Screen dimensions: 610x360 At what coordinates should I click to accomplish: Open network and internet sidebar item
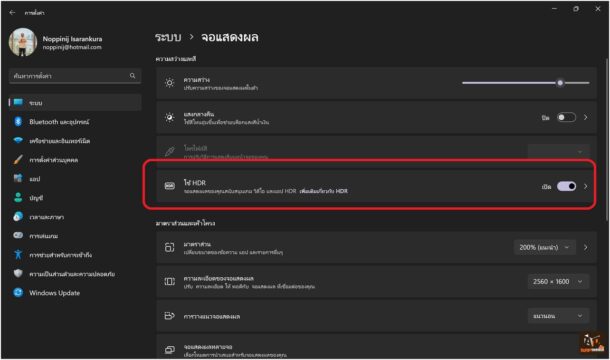[x=75, y=140]
